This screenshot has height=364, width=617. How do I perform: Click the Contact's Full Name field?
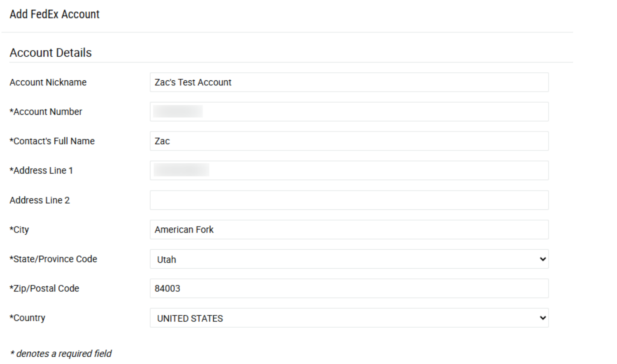[349, 141]
